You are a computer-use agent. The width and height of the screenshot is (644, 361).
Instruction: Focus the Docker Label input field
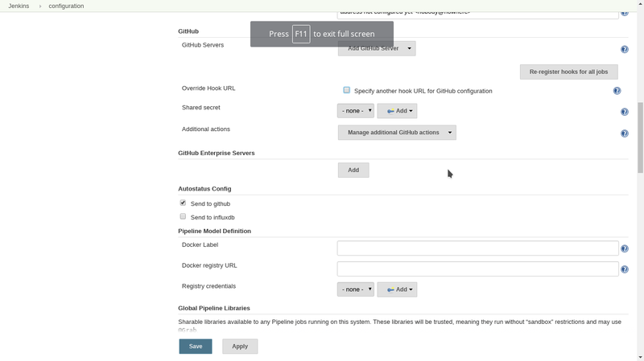[x=477, y=248]
